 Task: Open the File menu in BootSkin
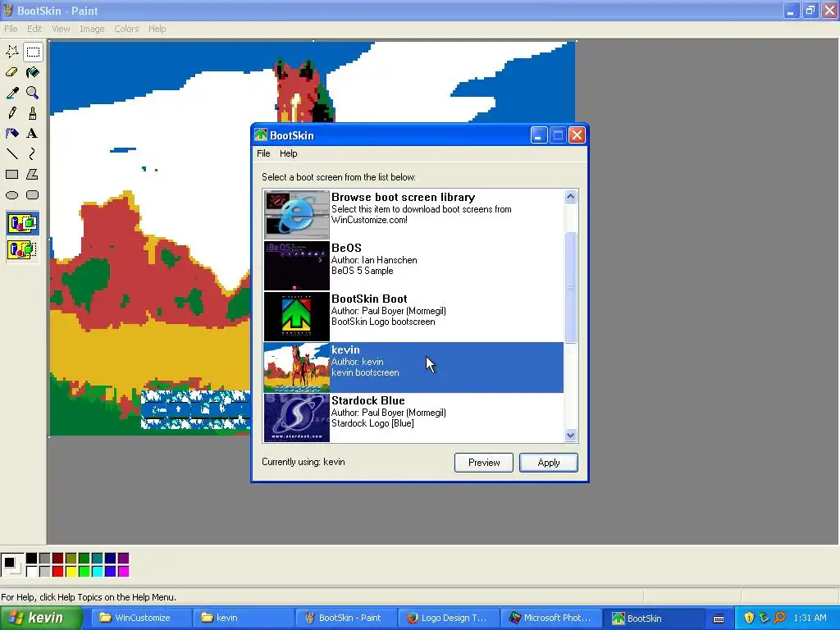click(x=263, y=153)
